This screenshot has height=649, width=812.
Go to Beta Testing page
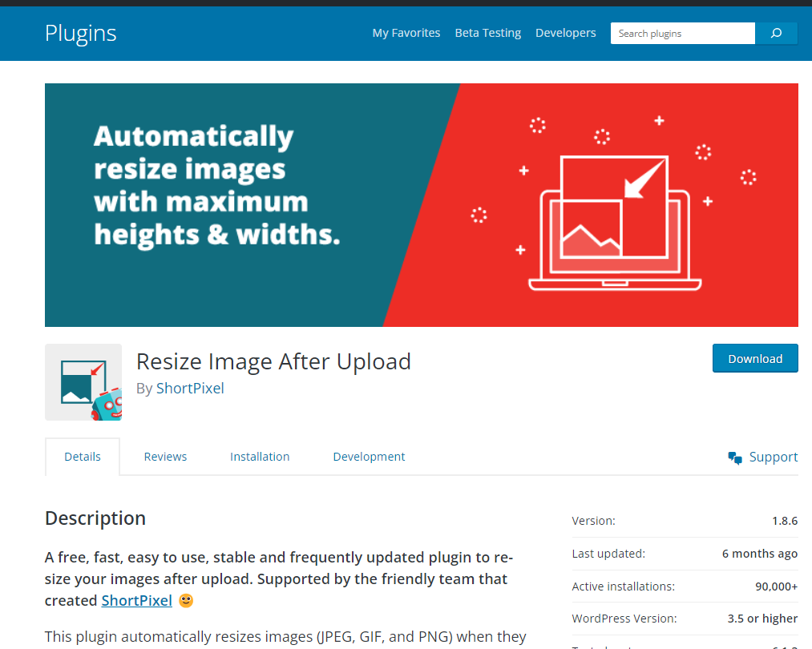(487, 33)
